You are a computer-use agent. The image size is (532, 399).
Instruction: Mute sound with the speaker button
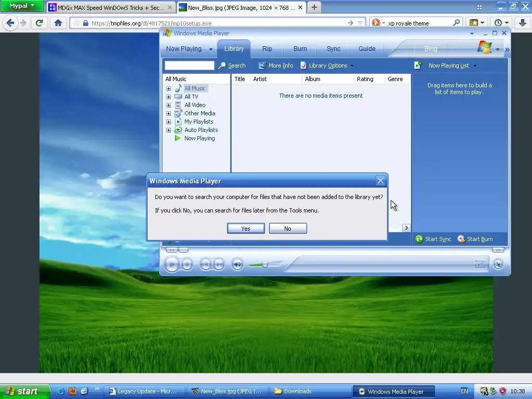pyautogui.click(x=237, y=264)
